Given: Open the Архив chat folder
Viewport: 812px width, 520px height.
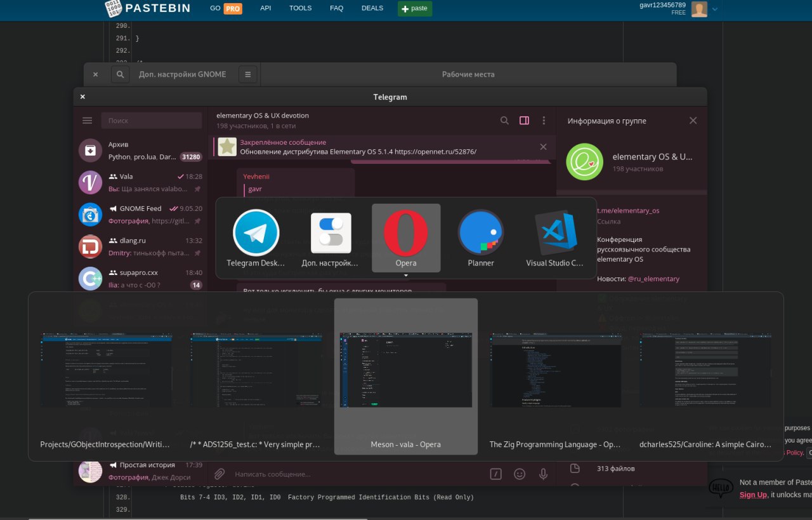Looking at the screenshot, I should click(x=140, y=150).
